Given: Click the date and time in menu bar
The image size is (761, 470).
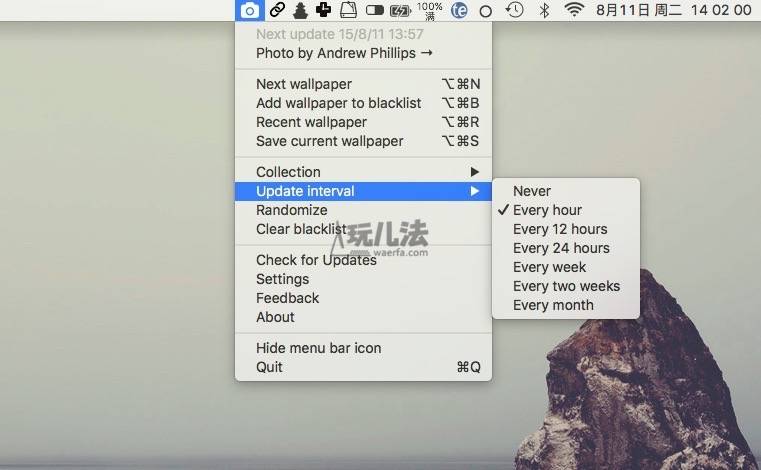Looking at the screenshot, I should click(x=674, y=10).
